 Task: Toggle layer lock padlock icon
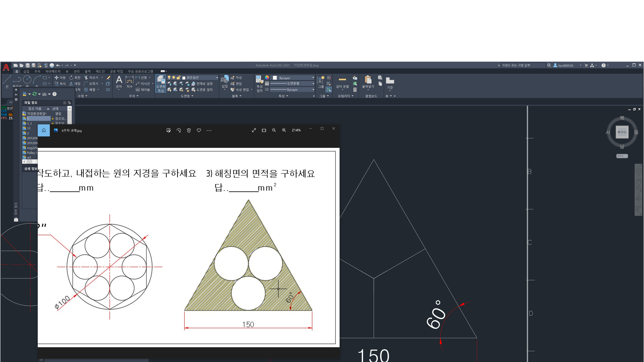178,77
